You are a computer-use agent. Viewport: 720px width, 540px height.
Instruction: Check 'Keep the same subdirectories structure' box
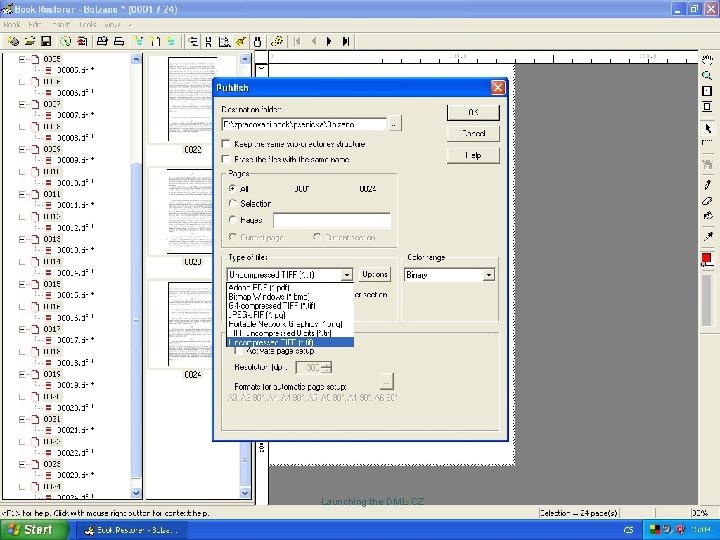225,144
